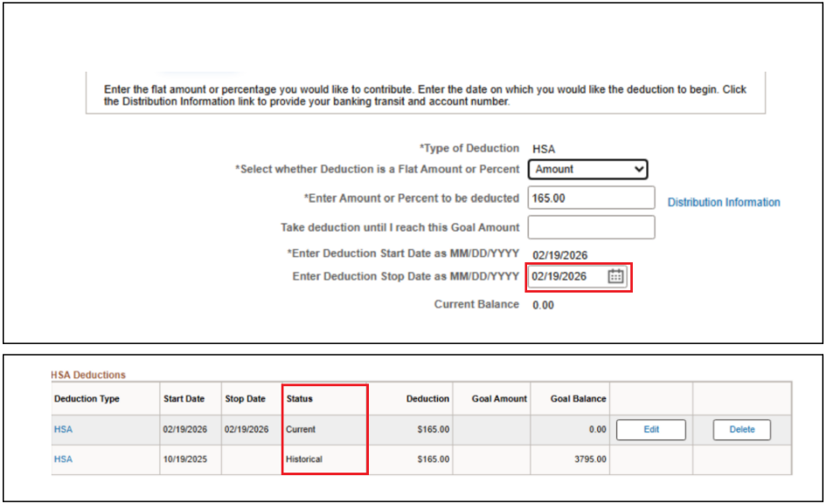Open the Distribution Information link
Viewport: 827px width, 504px height.
pyautogui.click(x=723, y=203)
